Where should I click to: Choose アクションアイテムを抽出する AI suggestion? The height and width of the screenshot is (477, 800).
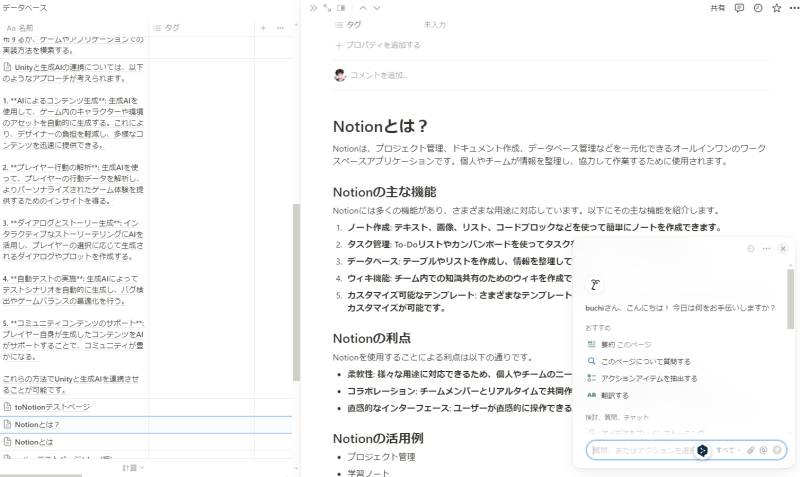648,378
